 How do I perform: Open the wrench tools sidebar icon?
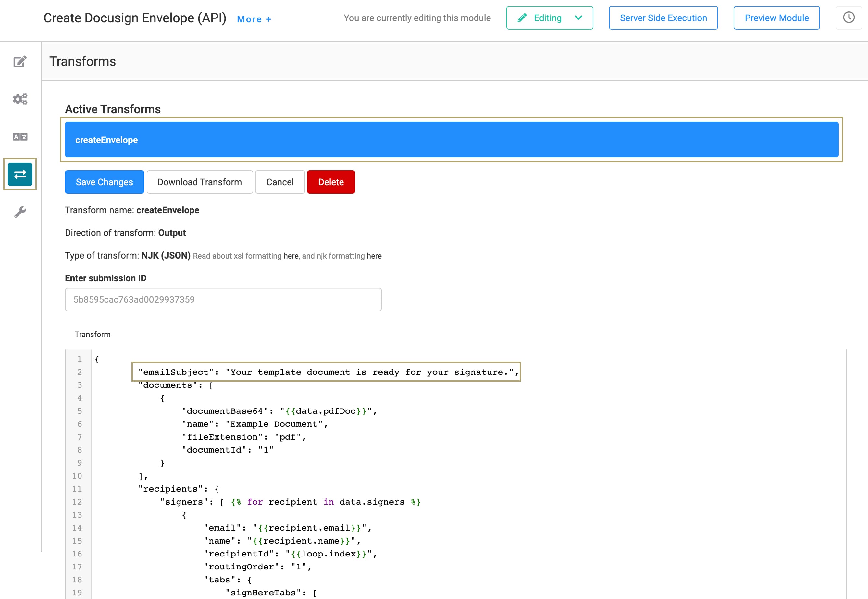[x=20, y=212]
